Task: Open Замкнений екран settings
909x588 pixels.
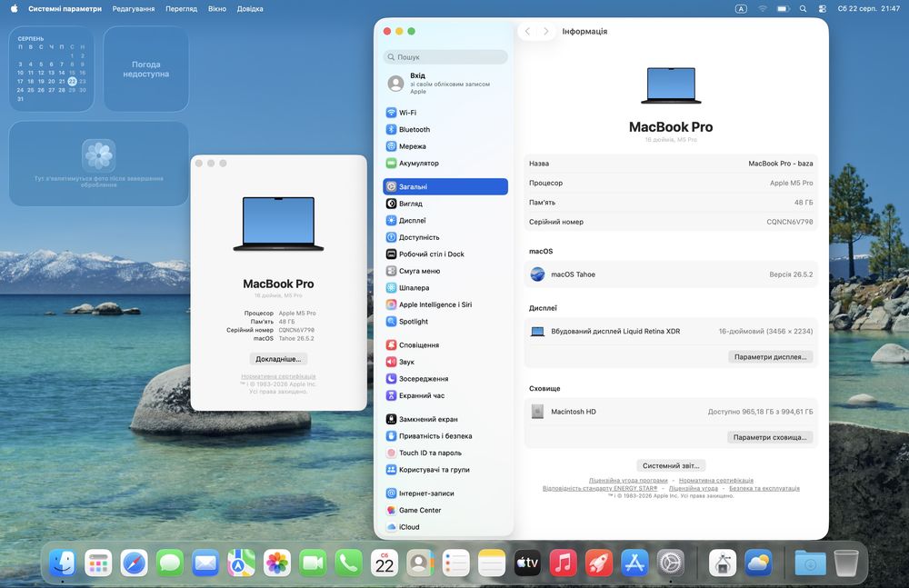Action: (445, 419)
